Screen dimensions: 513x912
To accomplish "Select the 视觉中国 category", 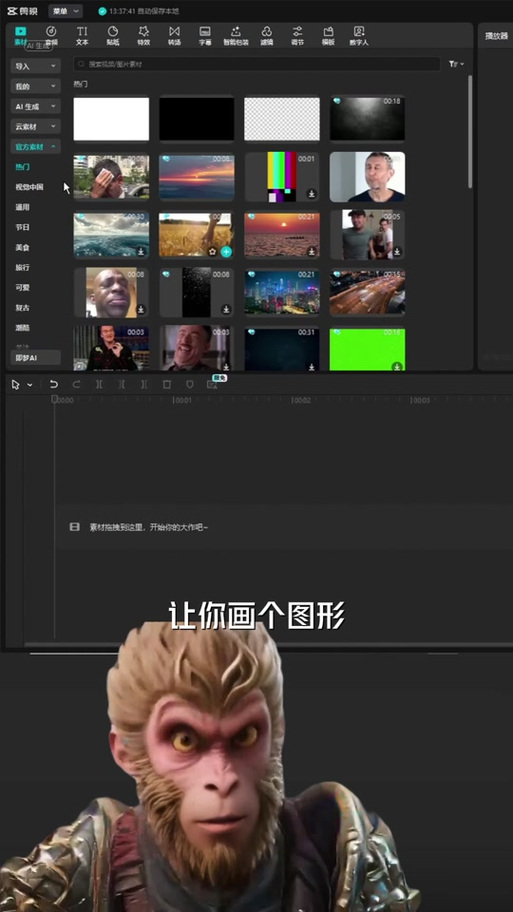I will pos(29,187).
